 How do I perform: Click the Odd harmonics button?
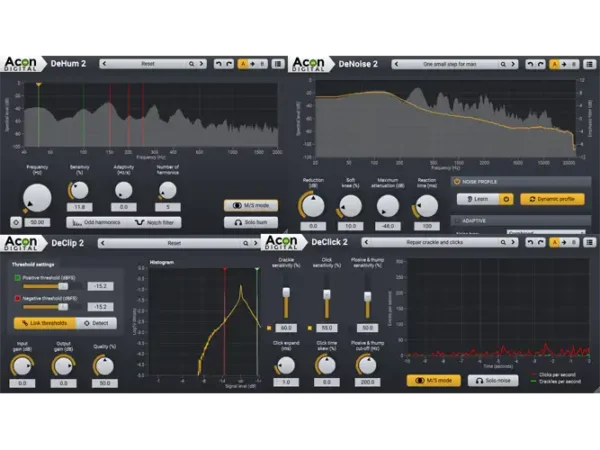(96, 222)
